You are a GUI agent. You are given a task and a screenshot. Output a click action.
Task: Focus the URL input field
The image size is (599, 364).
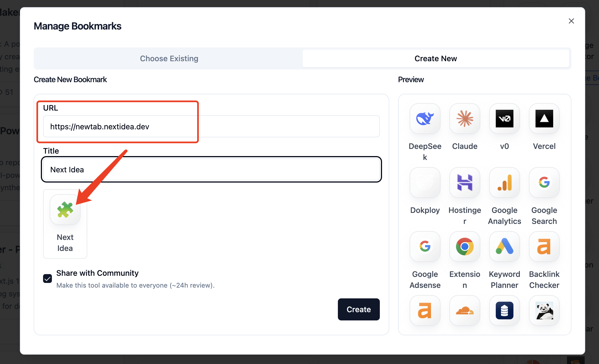[x=211, y=126]
